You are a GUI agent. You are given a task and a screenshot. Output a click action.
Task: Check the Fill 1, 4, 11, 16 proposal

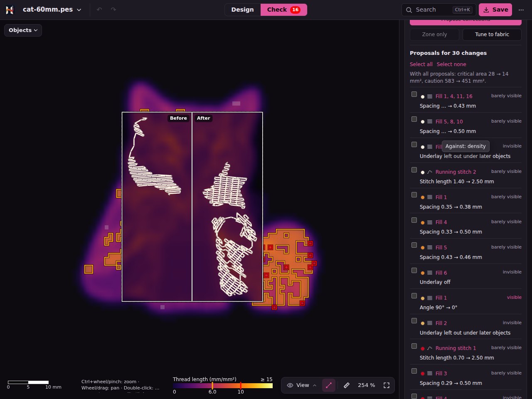[414, 94]
